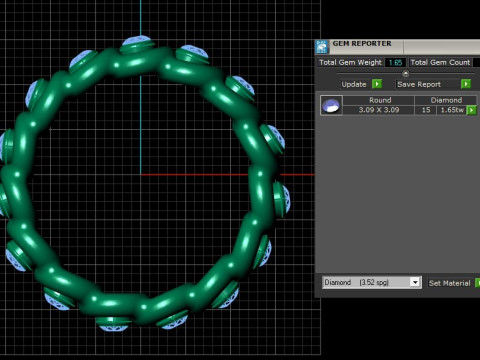Click the round gem thumbnail preview

[331, 105]
